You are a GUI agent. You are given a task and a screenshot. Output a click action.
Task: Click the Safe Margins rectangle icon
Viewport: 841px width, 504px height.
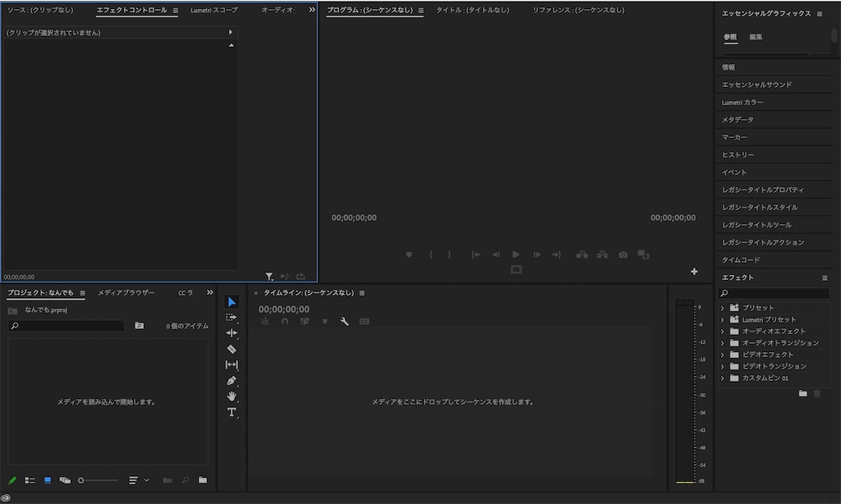point(516,269)
